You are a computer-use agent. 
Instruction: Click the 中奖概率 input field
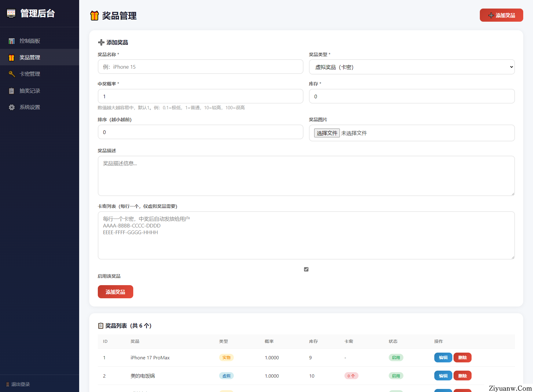point(200,96)
